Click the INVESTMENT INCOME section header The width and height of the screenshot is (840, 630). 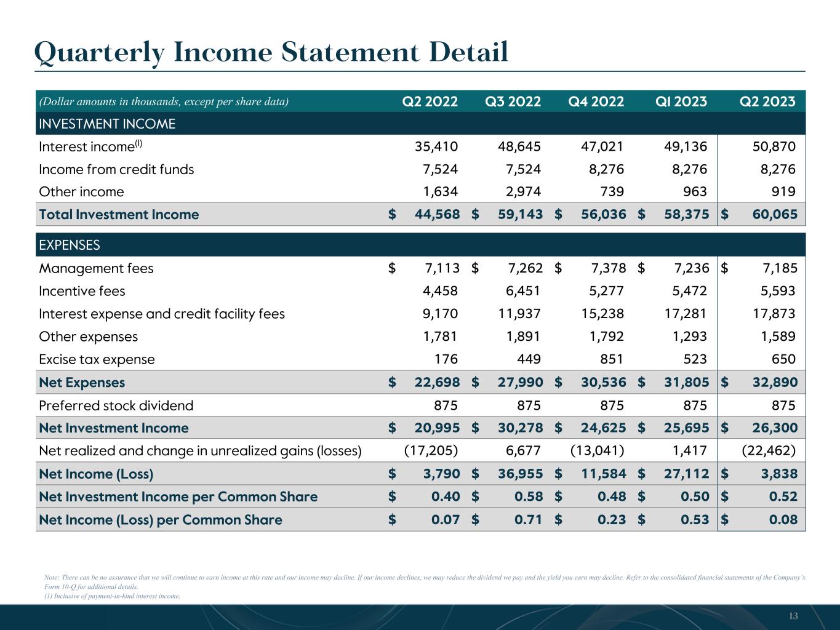tap(107, 124)
